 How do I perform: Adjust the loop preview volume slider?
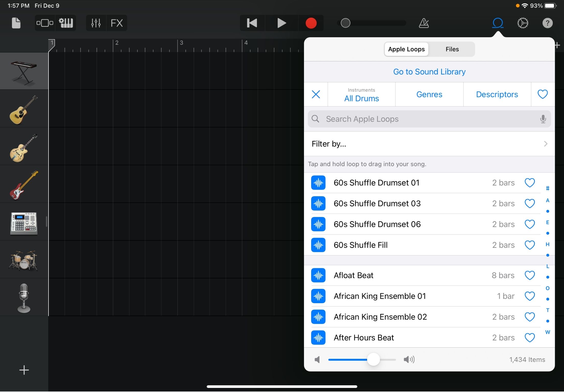tap(374, 360)
